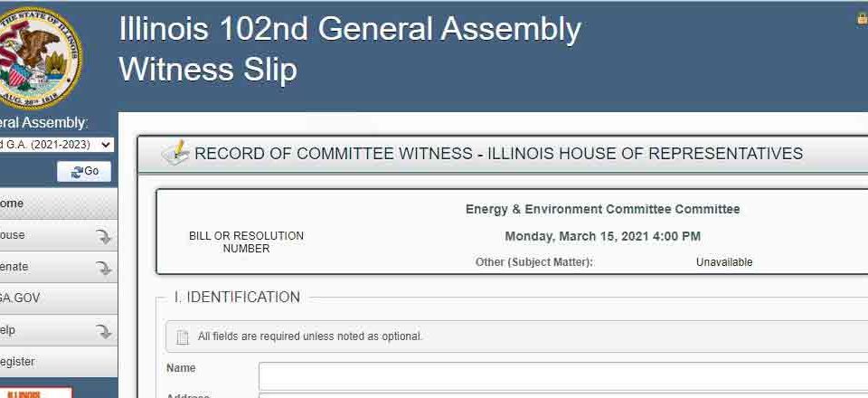Click the Energy & Environment Committee heading
This screenshot has height=398, width=868.
[602, 209]
